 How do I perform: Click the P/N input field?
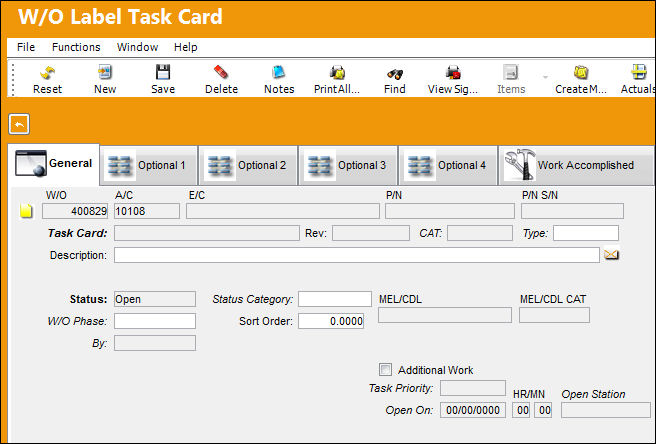click(x=450, y=211)
